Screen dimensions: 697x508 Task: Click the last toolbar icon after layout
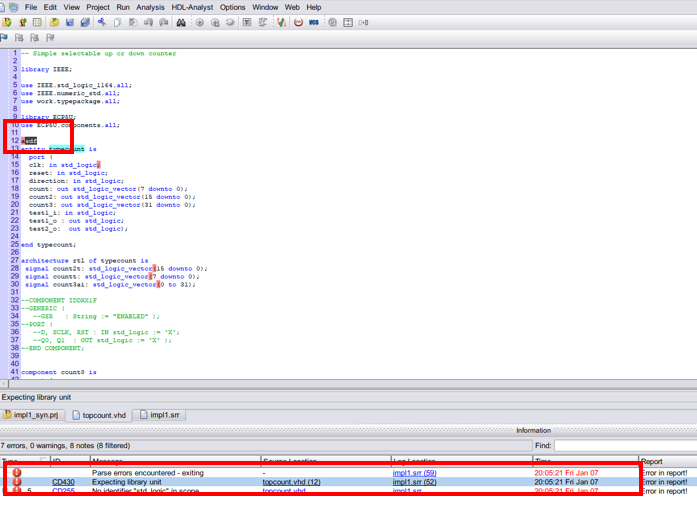point(364,22)
